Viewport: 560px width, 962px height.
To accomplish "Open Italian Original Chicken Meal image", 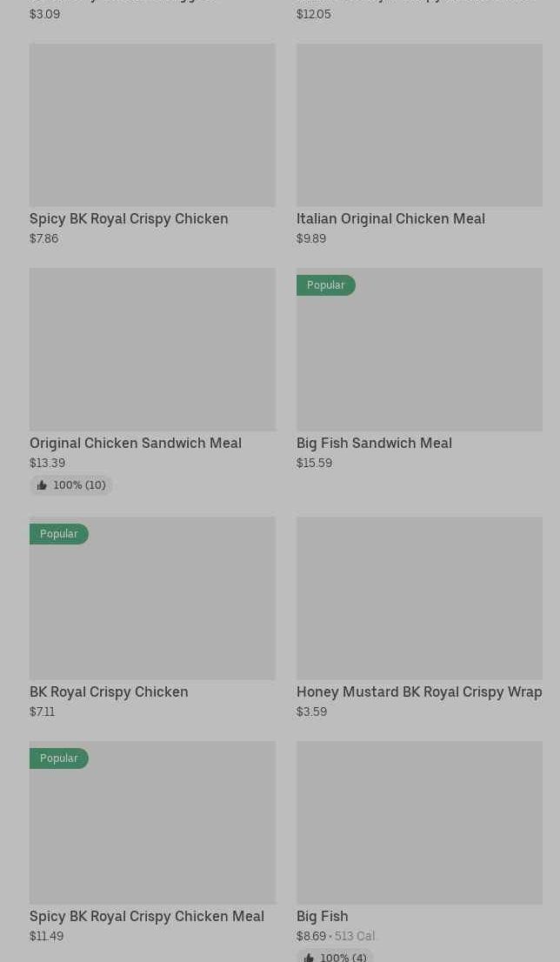I will tap(419, 125).
